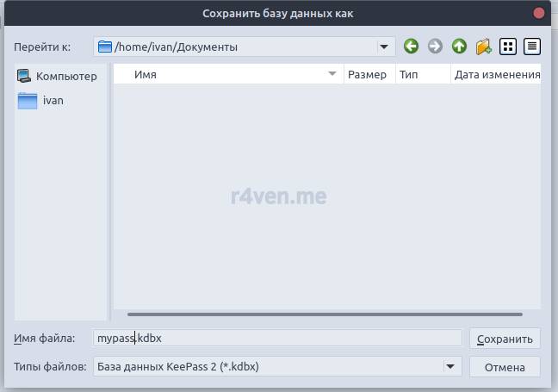This screenshot has width=558, height=392.
Task: Create a new folder using folder icon
Action: tap(483, 47)
